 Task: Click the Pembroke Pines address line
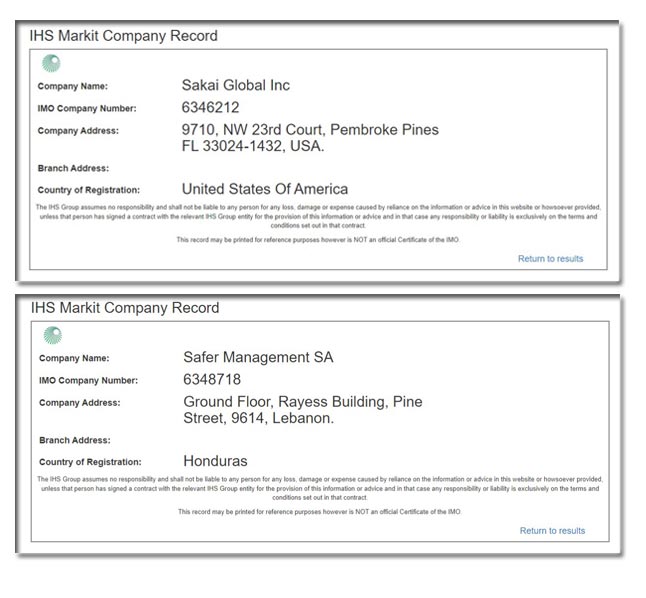click(x=310, y=130)
